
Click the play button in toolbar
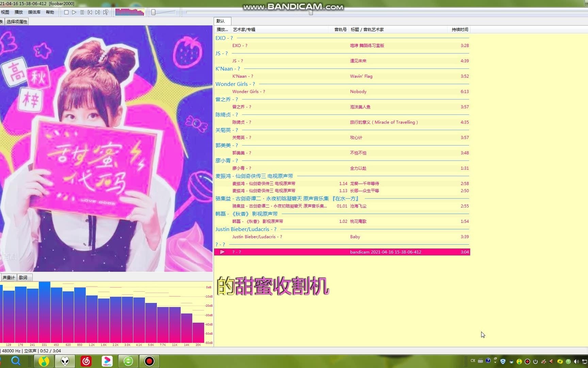click(x=74, y=12)
